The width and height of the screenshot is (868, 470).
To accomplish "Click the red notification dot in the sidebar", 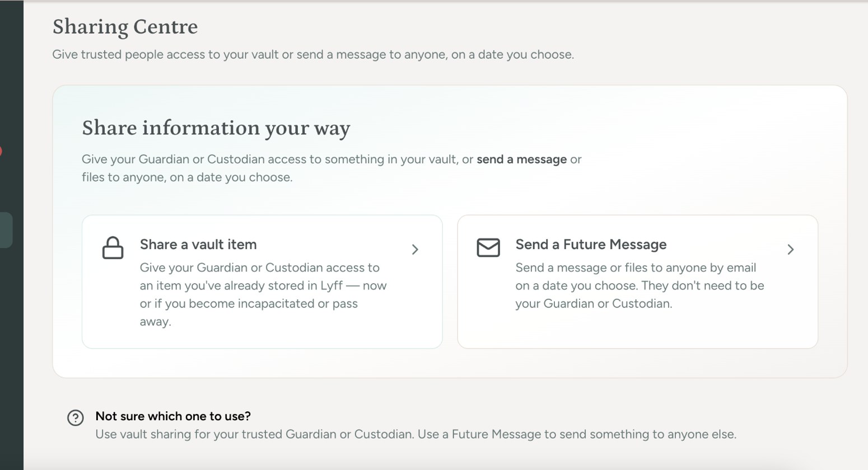I will coord(1,151).
